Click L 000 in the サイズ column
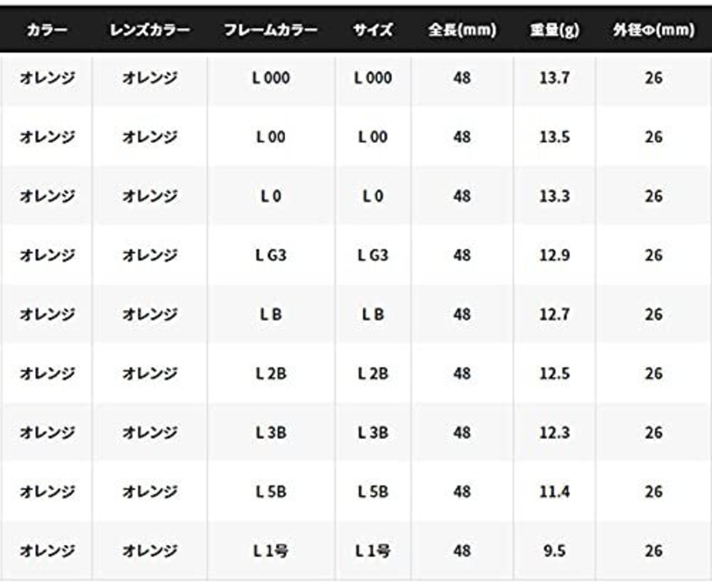Image resolution: width=712 pixels, height=588 pixels. click(373, 78)
